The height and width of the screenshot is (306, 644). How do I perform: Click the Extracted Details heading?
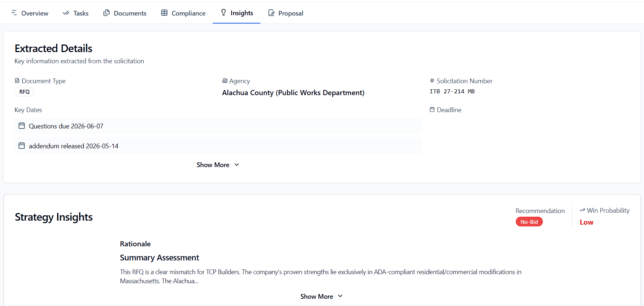click(53, 48)
